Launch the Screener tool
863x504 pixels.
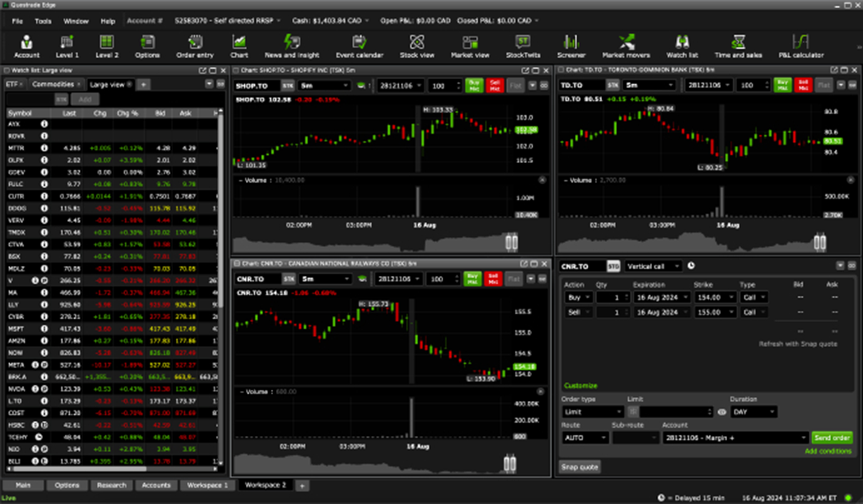(x=571, y=46)
